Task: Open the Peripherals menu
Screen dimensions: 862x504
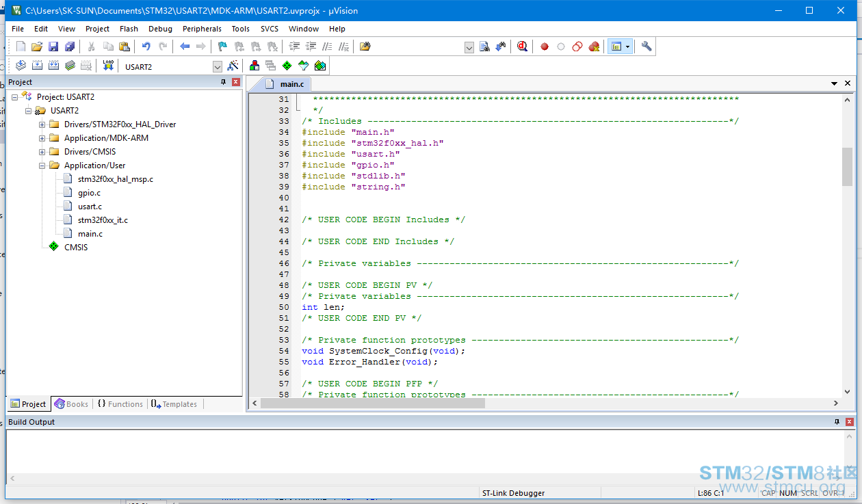Action: [x=202, y=29]
